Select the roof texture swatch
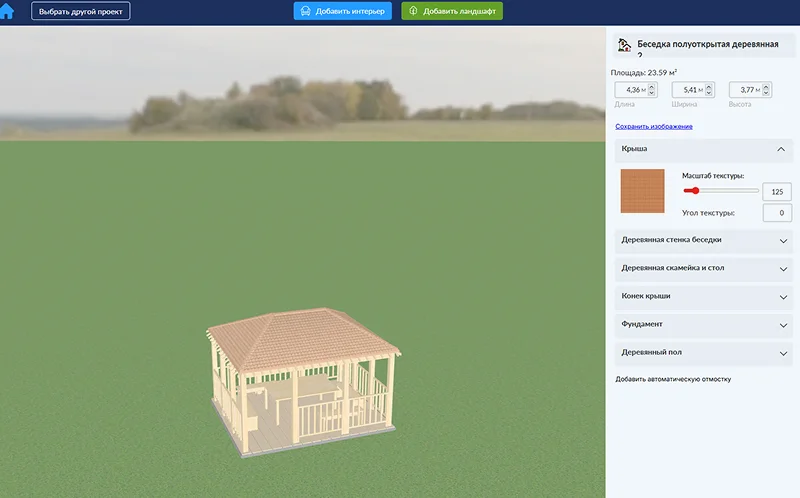800x498 pixels. pos(642,190)
